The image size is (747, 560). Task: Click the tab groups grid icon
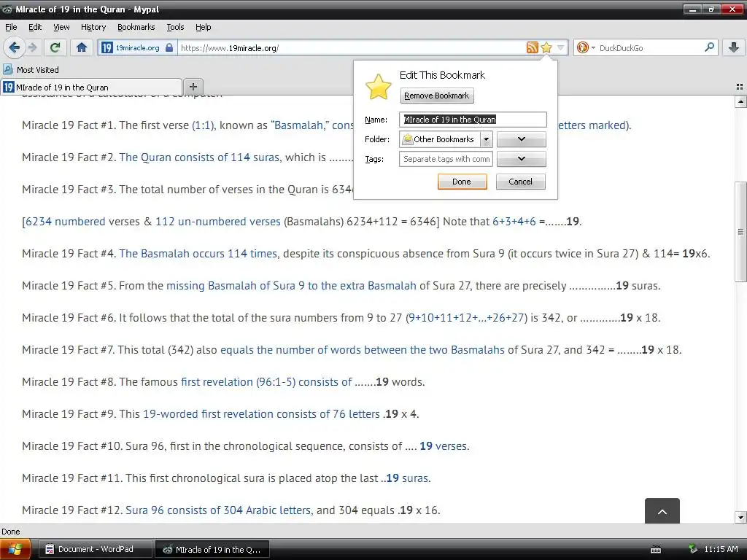click(740, 87)
